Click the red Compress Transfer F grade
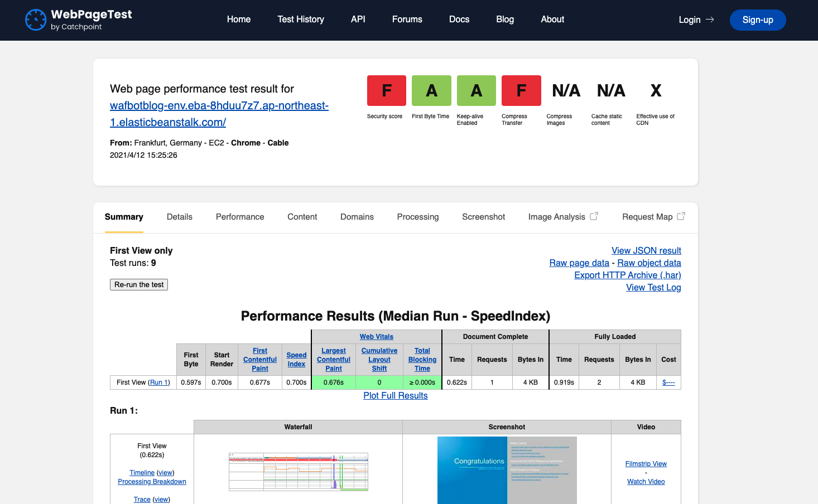This screenshot has height=504, width=818. 521,90
